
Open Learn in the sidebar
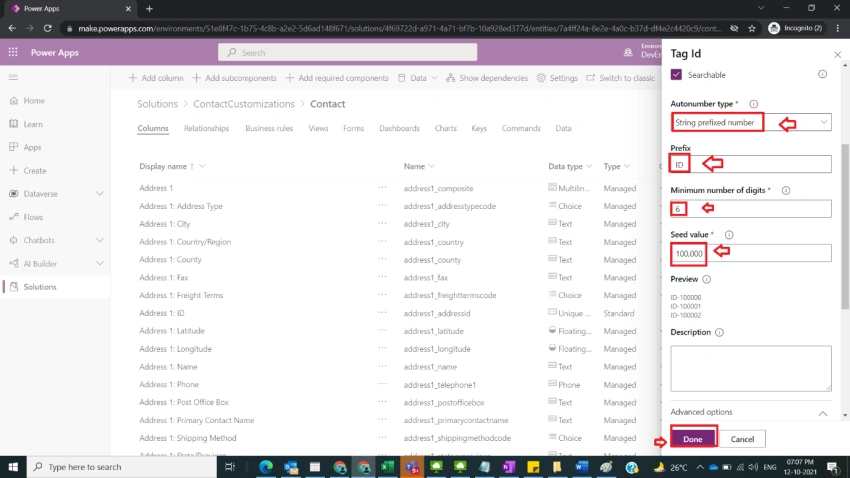tap(33, 124)
